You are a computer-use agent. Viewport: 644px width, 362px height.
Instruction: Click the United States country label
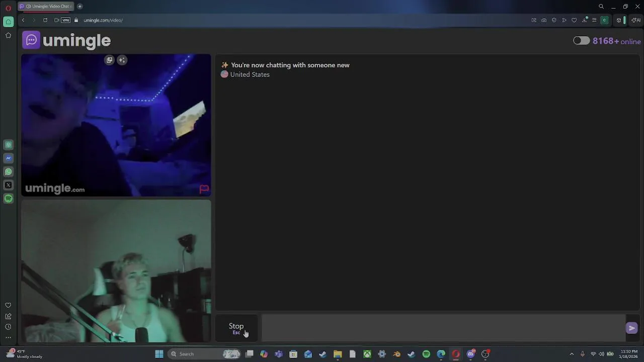coord(250,74)
